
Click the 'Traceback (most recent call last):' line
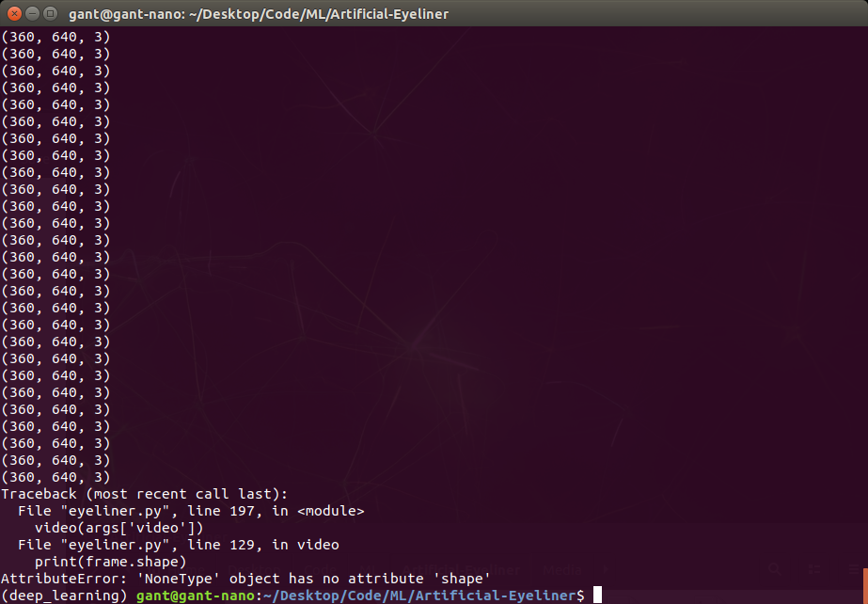[x=145, y=494]
